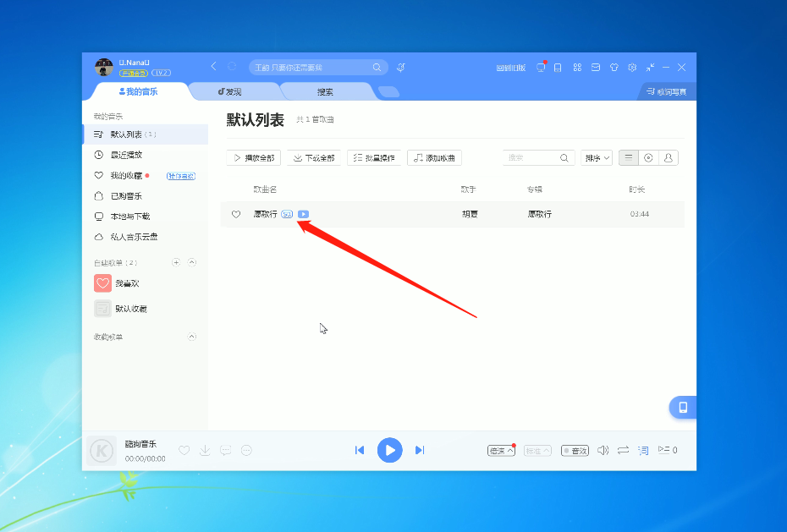Image resolution: width=787 pixels, height=532 pixels.
Task: Click the magnifier icon in top search box
Action: tap(377, 67)
